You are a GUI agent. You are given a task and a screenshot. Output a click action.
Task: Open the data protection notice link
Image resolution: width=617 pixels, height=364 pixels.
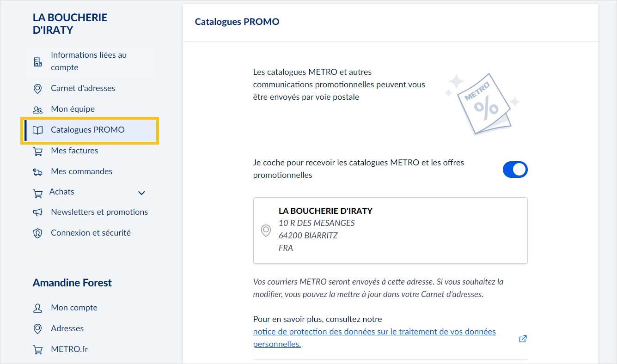pos(374,331)
